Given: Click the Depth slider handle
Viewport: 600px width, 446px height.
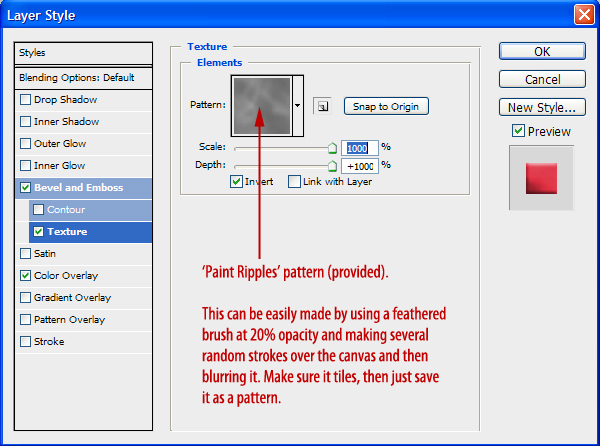Looking at the screenshot, I should 333,166.
